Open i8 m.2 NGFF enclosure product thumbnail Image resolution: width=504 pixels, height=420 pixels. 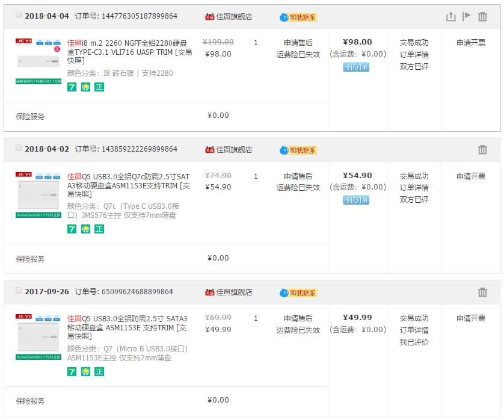38,61
